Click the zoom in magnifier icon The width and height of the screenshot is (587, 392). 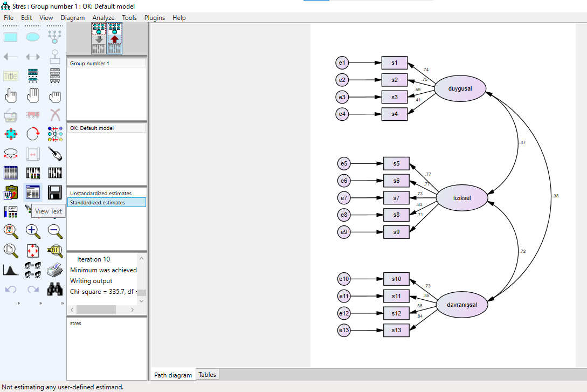pyautogui.click(x=33, y=231)
